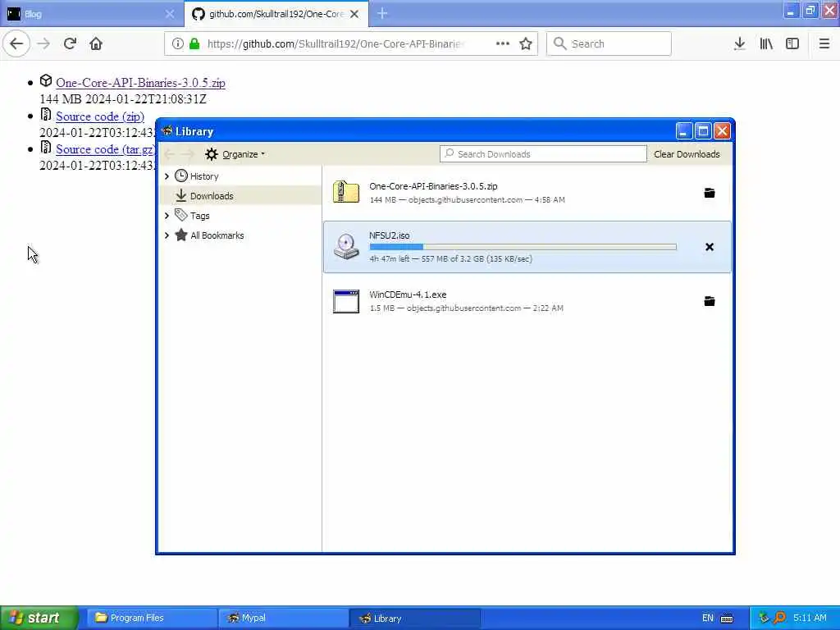Screen dimensions: 840x630
Task: Open One-Core-API-Binaries-3.0.5.zip link on page
Action: (x=140, y=83)
